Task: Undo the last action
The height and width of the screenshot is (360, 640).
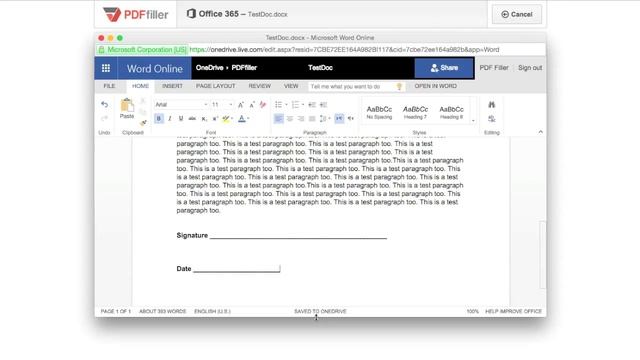Action: coord(104,104)
